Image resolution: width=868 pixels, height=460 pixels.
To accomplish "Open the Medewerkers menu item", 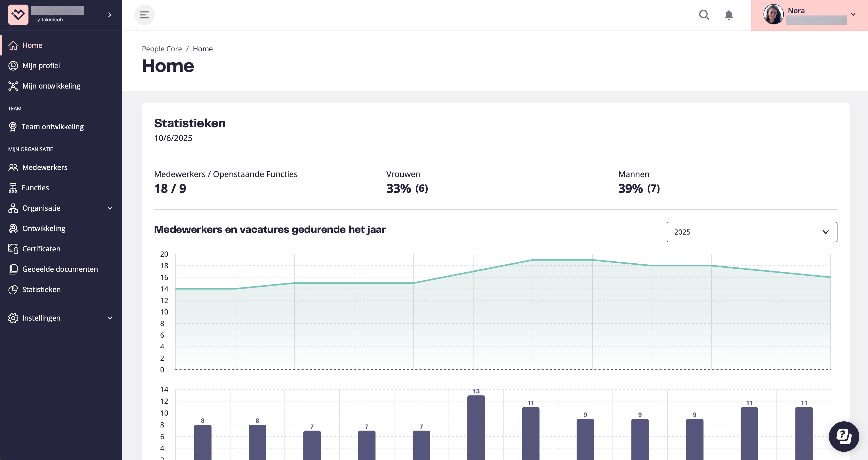I will [x=44, y=168].
